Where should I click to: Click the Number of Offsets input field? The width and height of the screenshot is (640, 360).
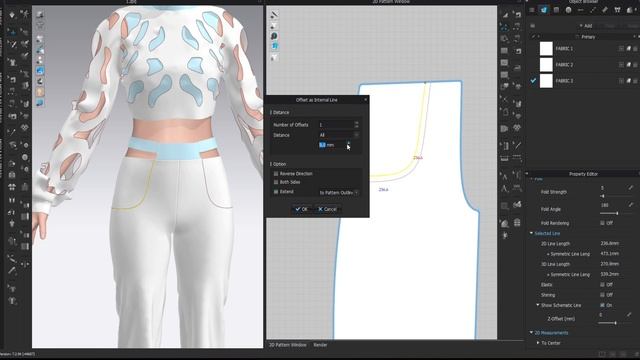coord(336,124)
